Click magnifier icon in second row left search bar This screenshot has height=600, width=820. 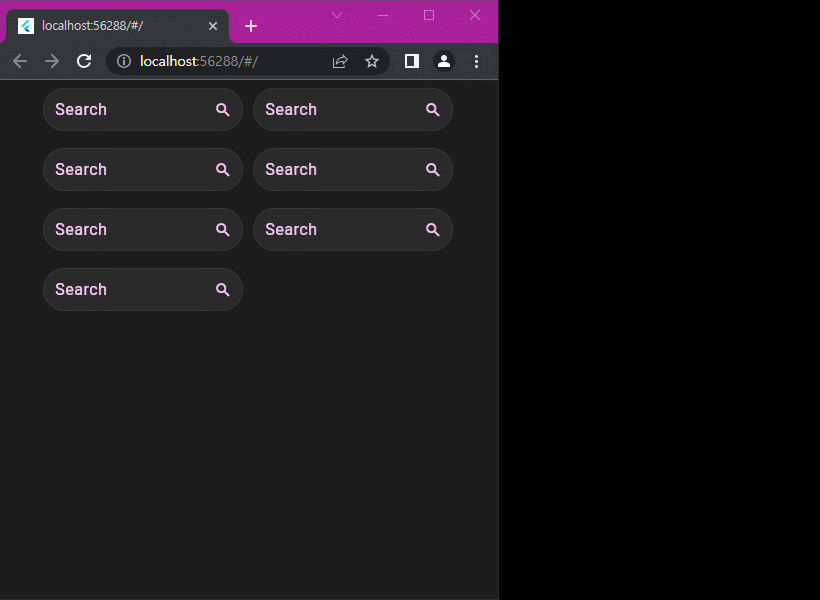click(x=223, y=169)
